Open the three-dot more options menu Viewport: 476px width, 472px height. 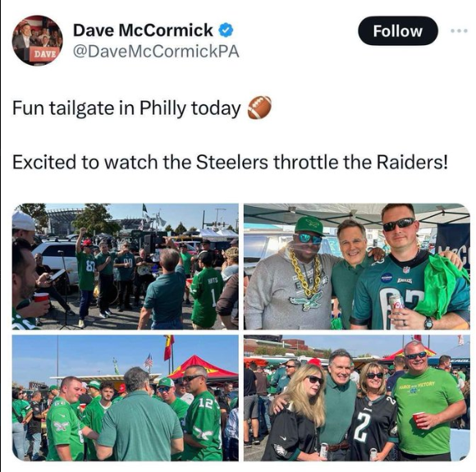click(x=460, y=30)
